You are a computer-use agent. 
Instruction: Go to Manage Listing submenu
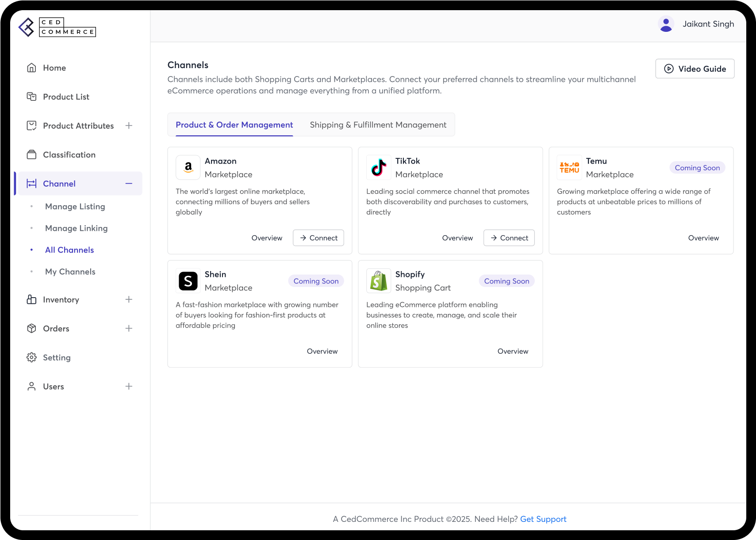click(75, 207)
